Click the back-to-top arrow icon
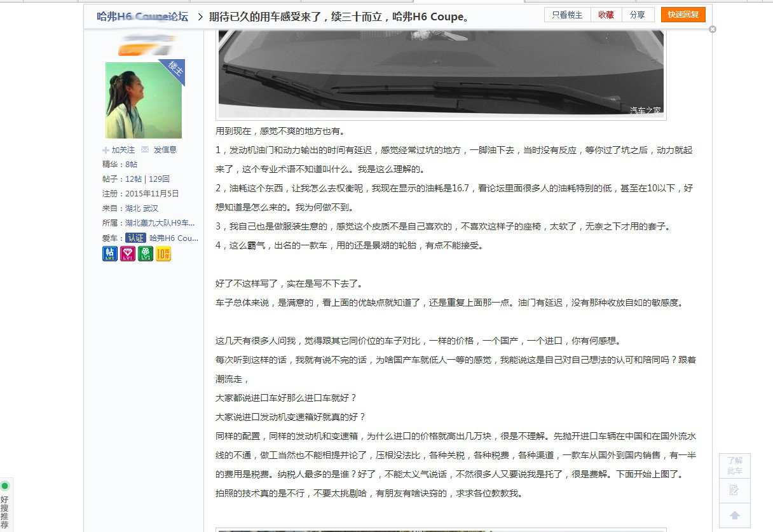 [x=734, y=516]
